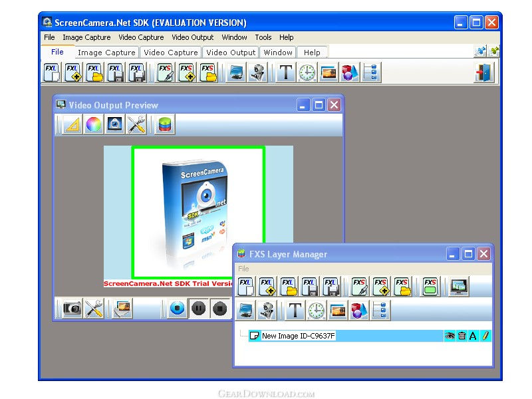Click the clock icon in main toolbar
The image size is (532, 399).
point(307,72)
